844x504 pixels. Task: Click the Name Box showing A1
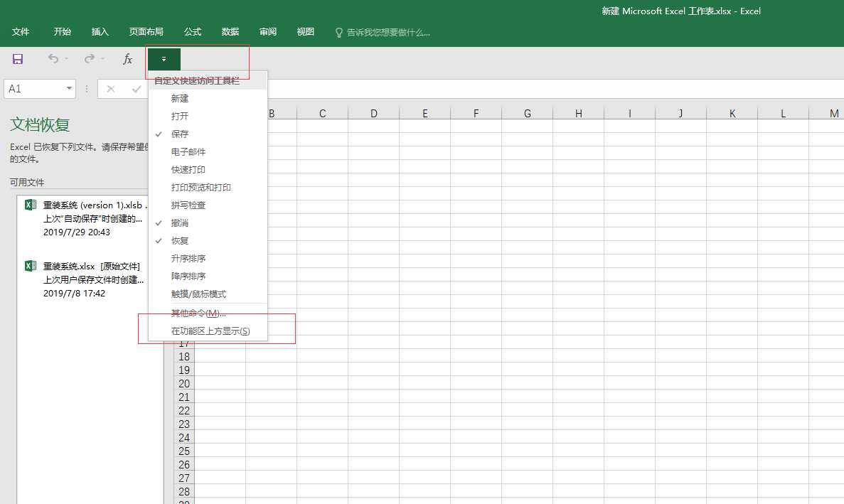pyautogui.click(x=36, y=89)
